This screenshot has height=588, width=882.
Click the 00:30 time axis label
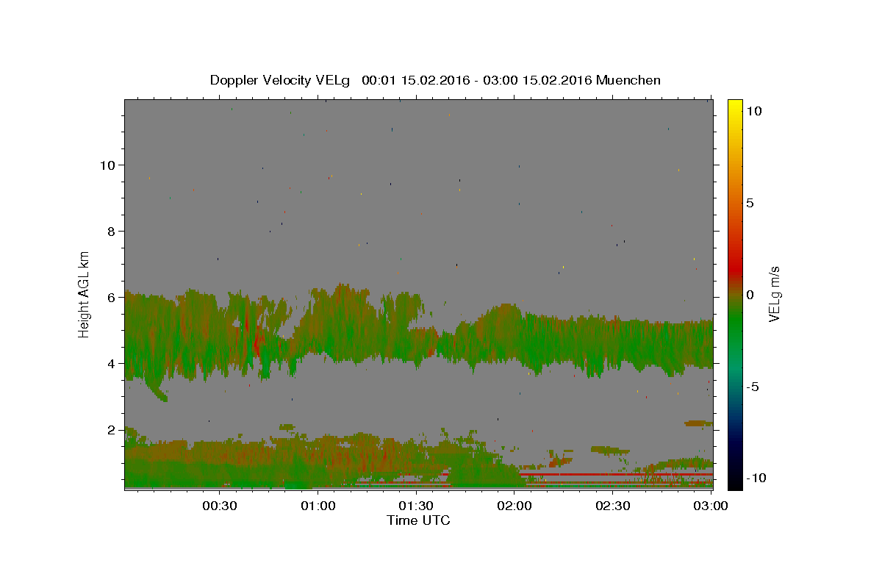pyautogui.click(x=219, y=506)
